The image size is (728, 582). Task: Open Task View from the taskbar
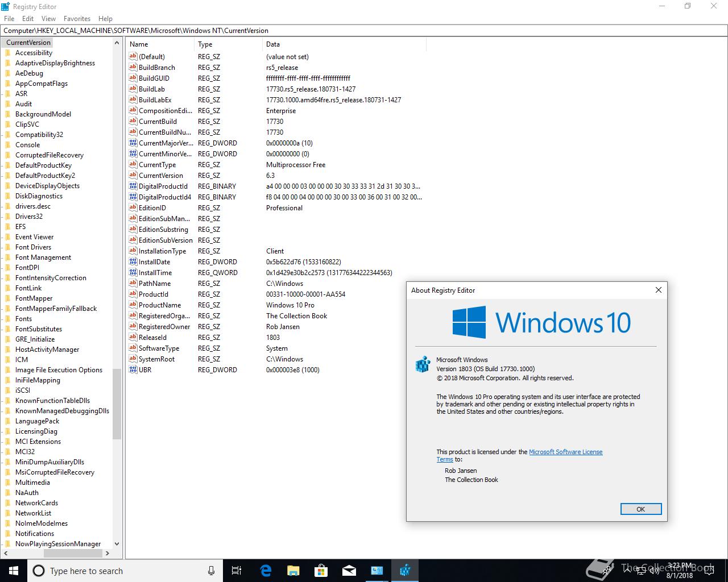pos(237,571)
